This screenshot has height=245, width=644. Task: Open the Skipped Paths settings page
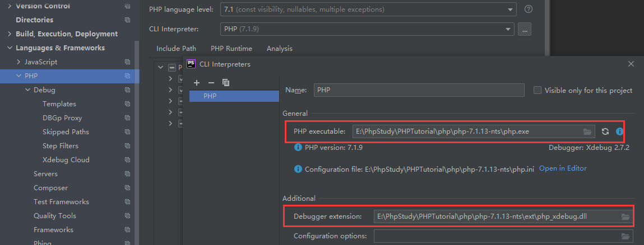pos(66,132)
